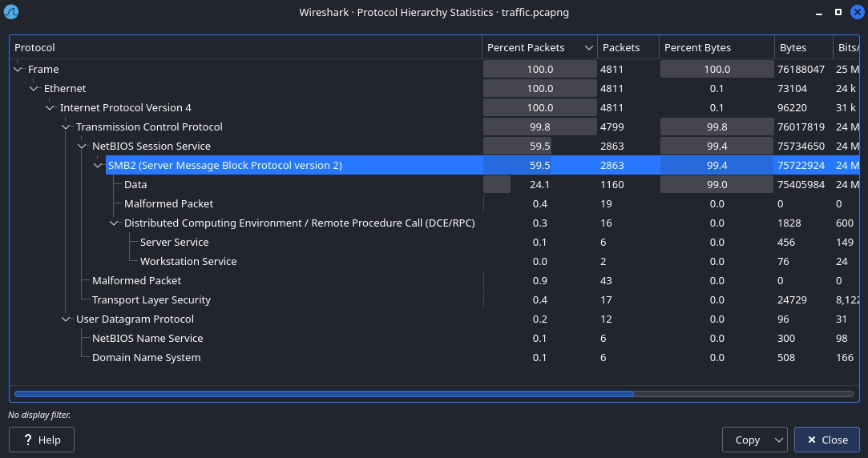Select the Transport Layer Security row

151,300
